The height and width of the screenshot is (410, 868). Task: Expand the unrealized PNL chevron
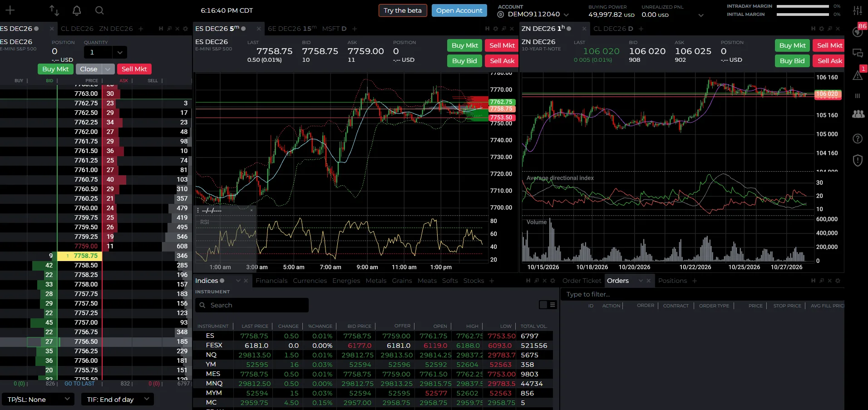pyautogui.click(x=701, y=15)
